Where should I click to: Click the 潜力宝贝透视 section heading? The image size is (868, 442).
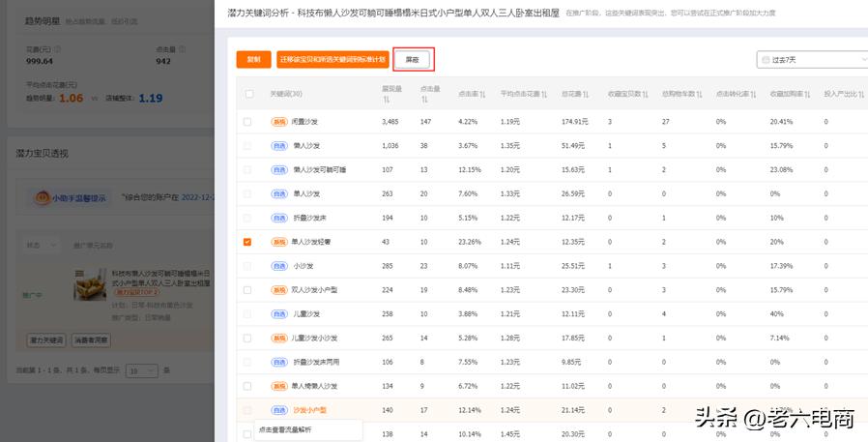click(x=43, y=154)
